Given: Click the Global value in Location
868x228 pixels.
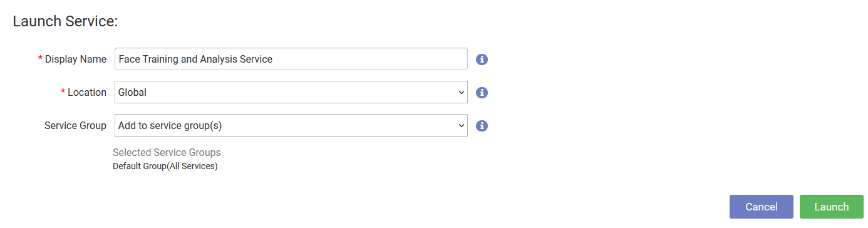Looking at the screenshot, I should [132, 92].
